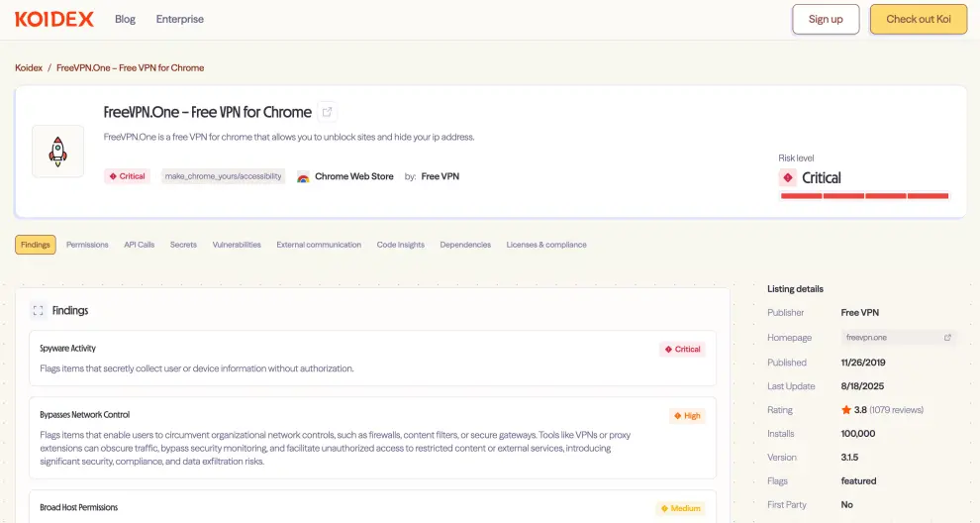The image size is (980, 523).
Task: Open the freevpn.one homepage external link icon
Action: 947,338
